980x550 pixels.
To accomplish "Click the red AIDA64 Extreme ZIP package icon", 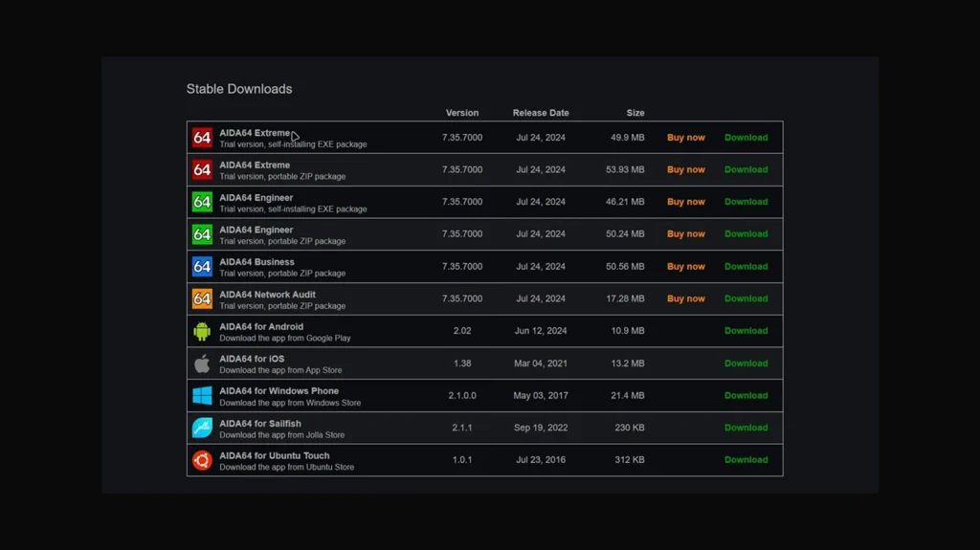I will tap(202, 170).
